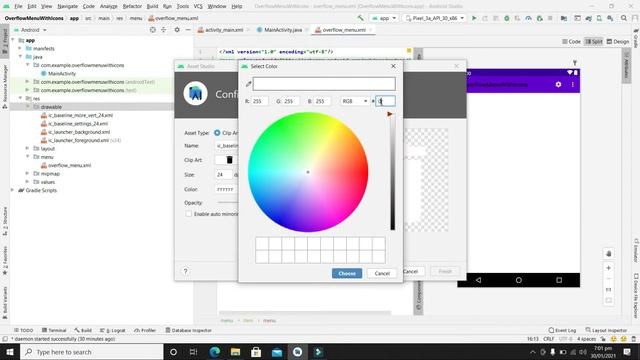Collapse the drawable folder
Screen dimensions: 640x360
[x=28, y=107]
